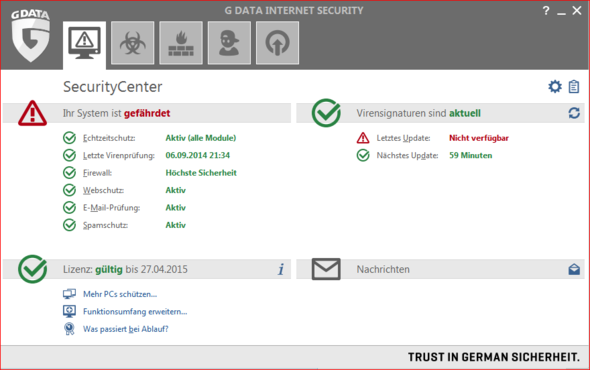
Task: Open help with the question mark button
Action: [546, 11]
